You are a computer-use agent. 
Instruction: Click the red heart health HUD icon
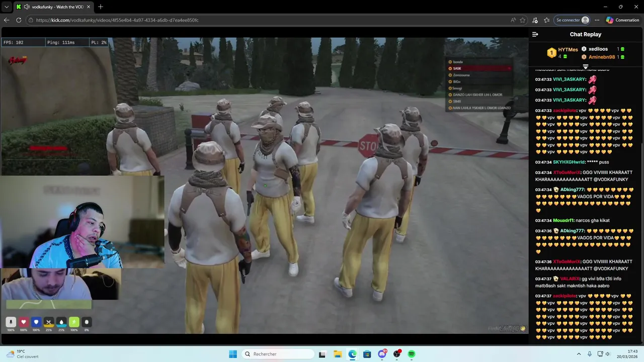tap(23, 322)
